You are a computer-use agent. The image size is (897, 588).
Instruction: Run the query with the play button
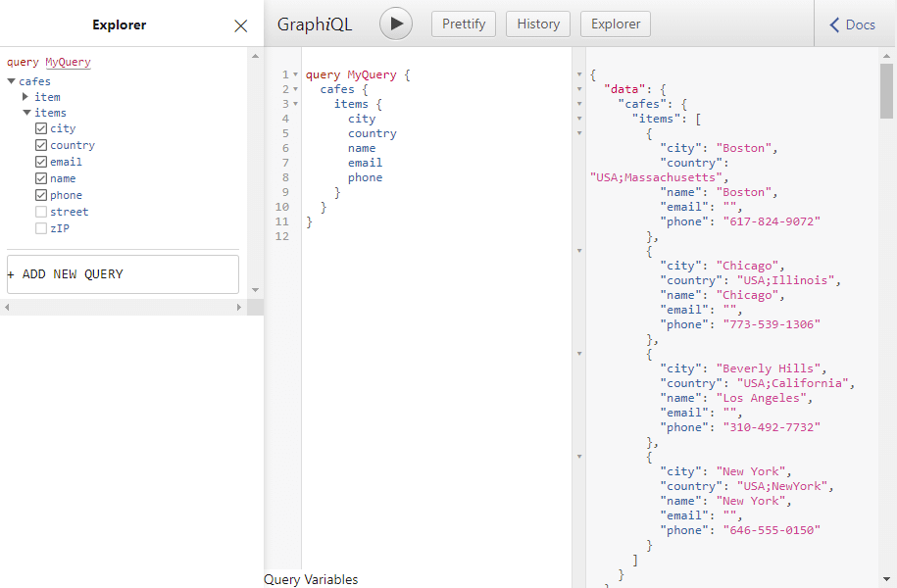pyautogui.click(x=396, y=24)
